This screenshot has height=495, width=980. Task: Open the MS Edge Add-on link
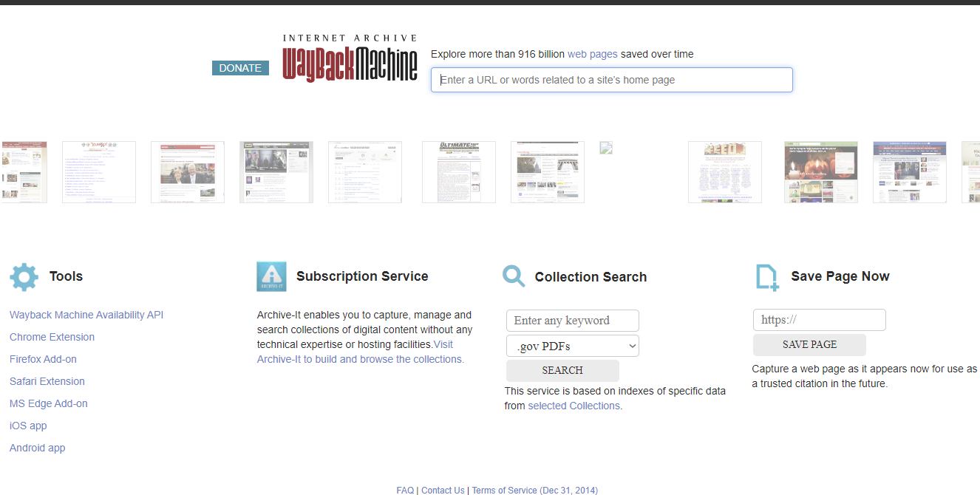tap(49, 403)
